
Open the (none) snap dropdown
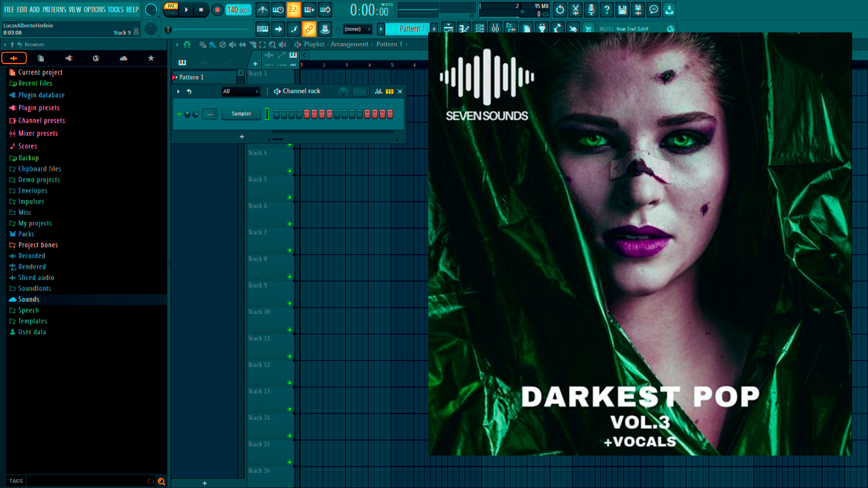point(358,29)
